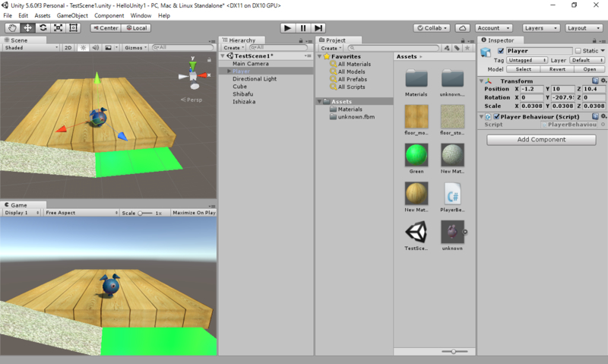Screen dimensions: 608x364
Task: Toggle Local handle rotation button
Action: pos(136,28)
